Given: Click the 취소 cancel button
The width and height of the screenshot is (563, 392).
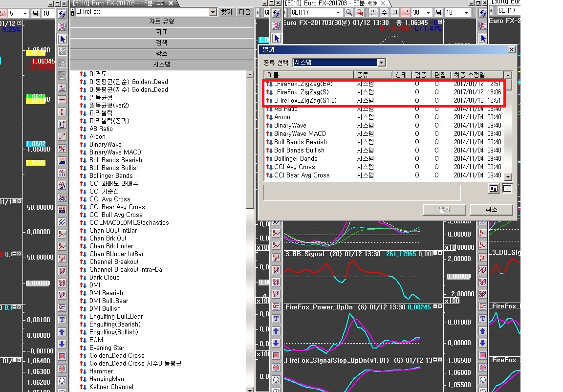Looking at the screenshot, I should (491, 209).
